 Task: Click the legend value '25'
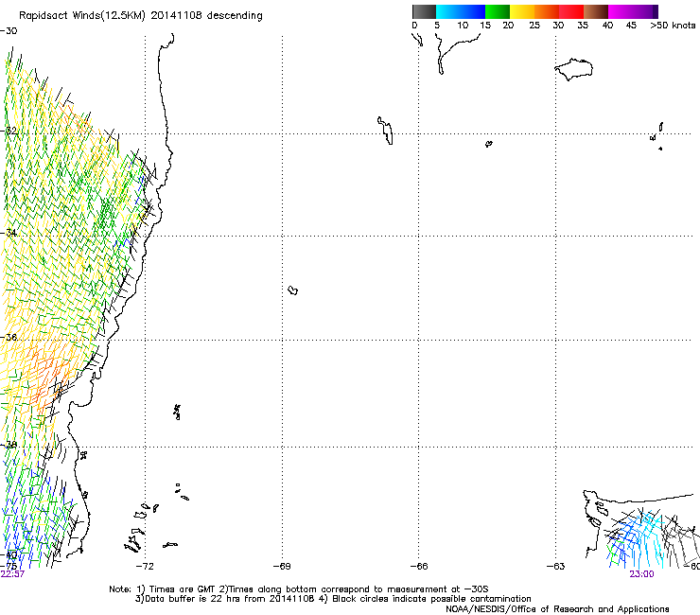click(534, 26)
